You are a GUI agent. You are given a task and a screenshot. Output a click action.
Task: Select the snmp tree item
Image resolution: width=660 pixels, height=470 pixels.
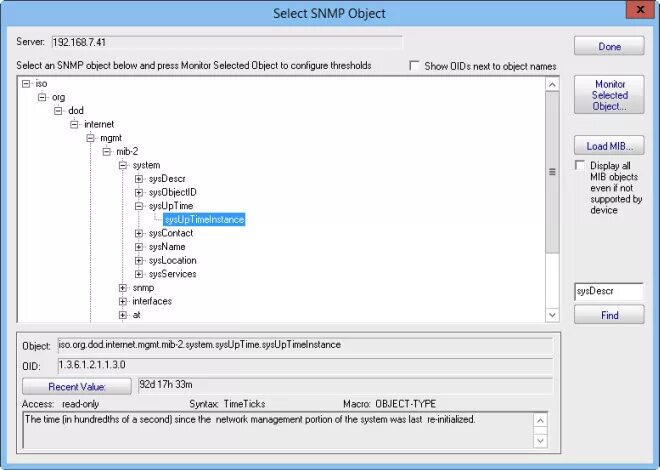[144, 288]
